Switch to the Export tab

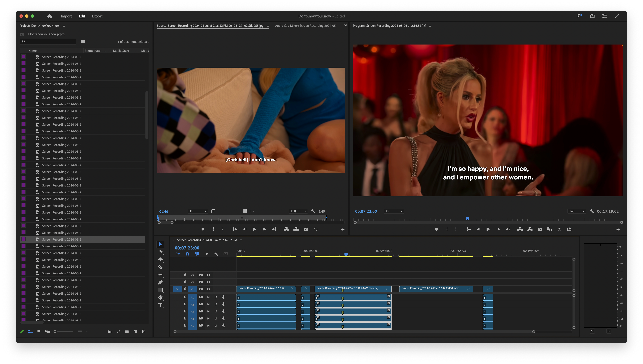[97, 16]
